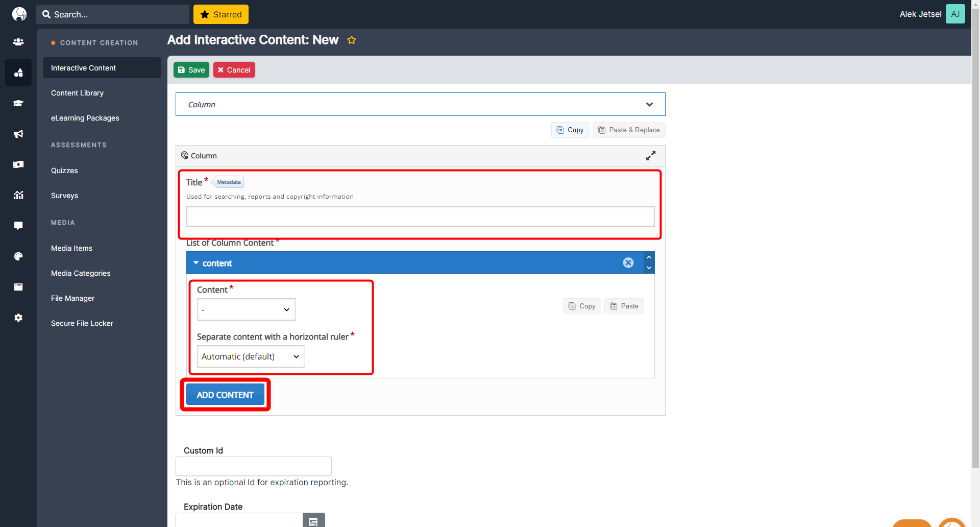Open the money bill sidebar icon
This screenshot has width=980, height=527.
(x=18, y=164)
